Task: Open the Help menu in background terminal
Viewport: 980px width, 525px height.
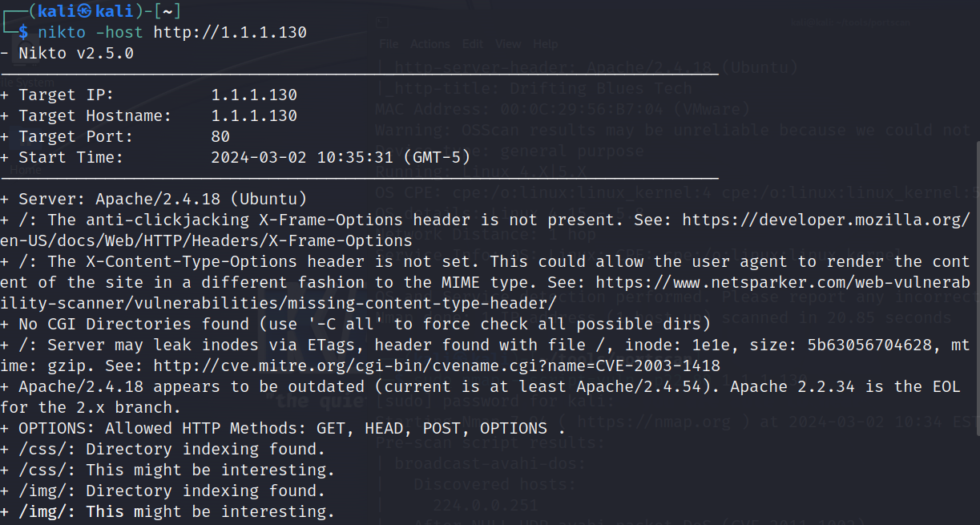Action: [x=545, y=44]
